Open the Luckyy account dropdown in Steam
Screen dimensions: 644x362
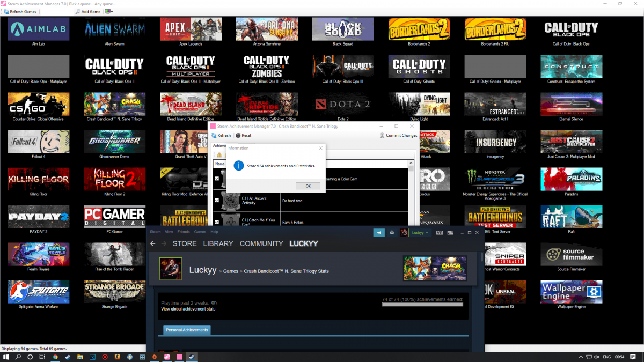(419, 233)
